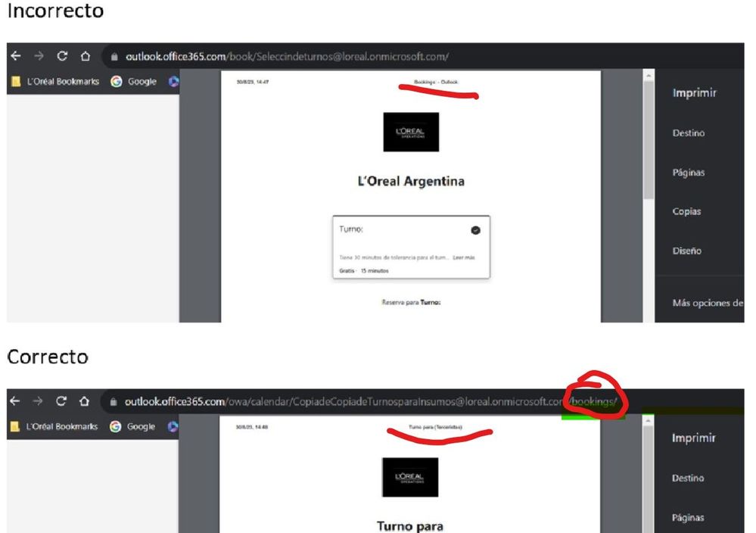Reload the page in the Incorrecto browser
Image resolution: width=756 pixels, height=533 pixels.
[x=62, y=56]
